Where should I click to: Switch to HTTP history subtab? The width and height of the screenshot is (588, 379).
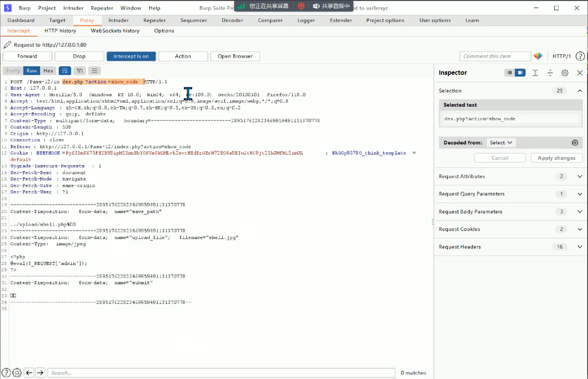[60, 31]
